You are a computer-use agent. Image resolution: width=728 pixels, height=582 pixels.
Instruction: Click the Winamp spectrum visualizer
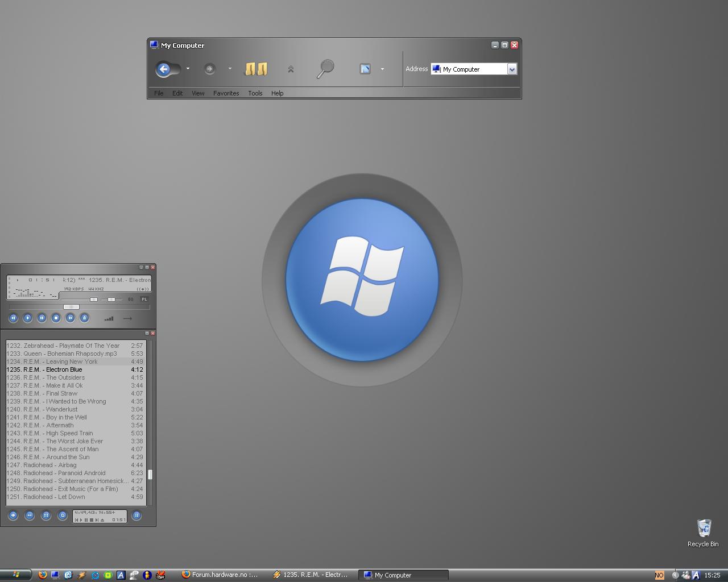[x=35, y=293]
